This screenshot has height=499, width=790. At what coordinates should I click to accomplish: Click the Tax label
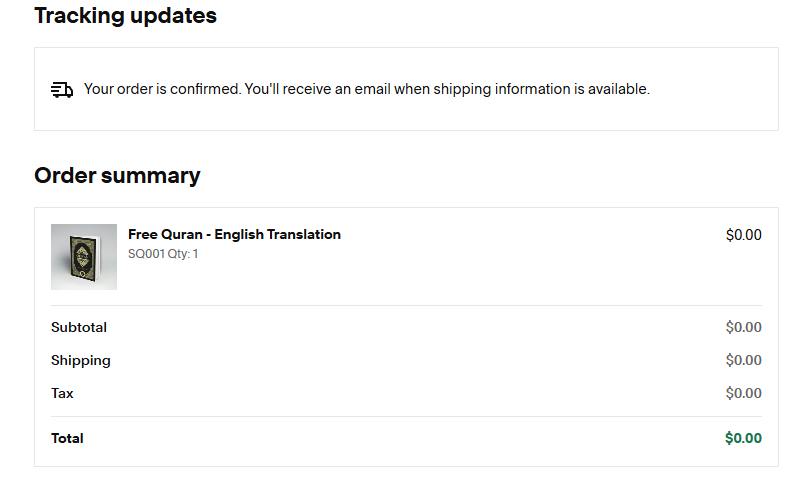pyautogui.click(x=62, y=394)
